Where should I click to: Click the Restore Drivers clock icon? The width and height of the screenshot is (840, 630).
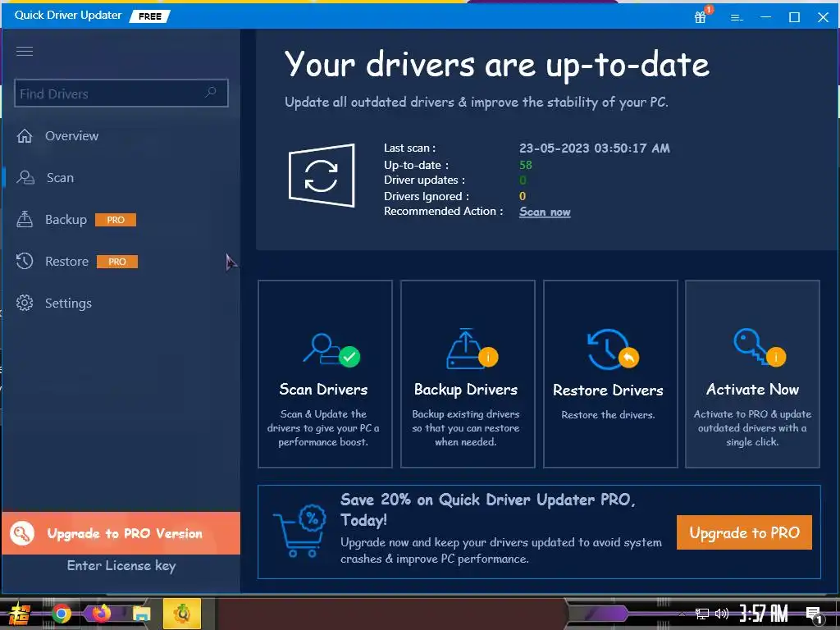tap(612, 349)
